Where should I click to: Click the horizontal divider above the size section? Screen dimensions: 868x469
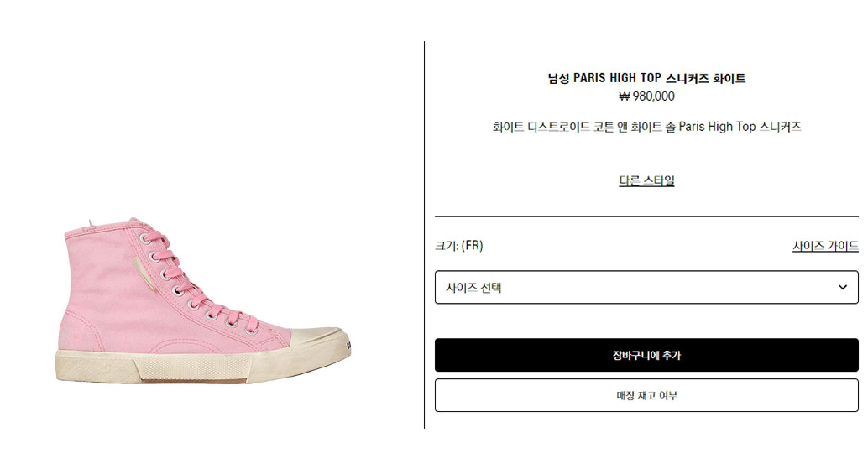646,216
